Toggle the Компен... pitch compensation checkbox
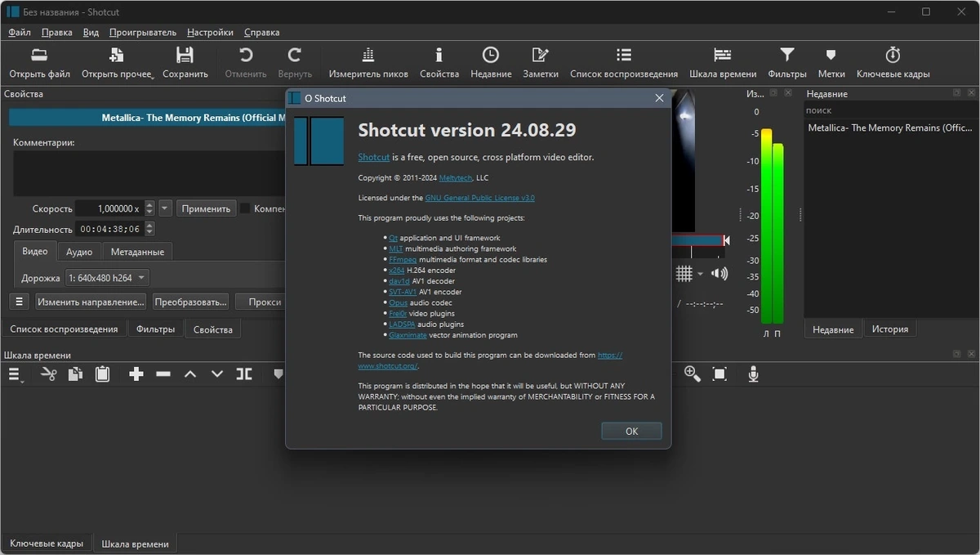 point(244,208)
